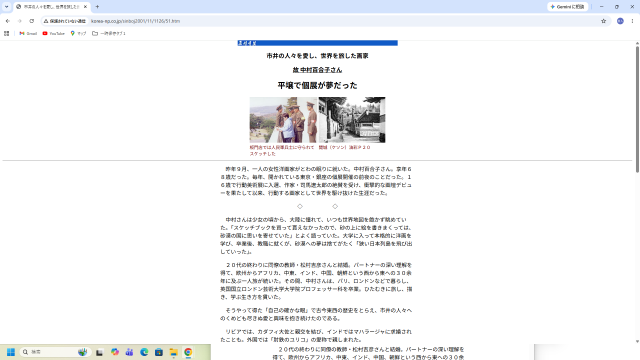Open the apps grid in bookmarks bar
Image resolution: width=640 pixels, height=360 pixels.
[7, 33]
